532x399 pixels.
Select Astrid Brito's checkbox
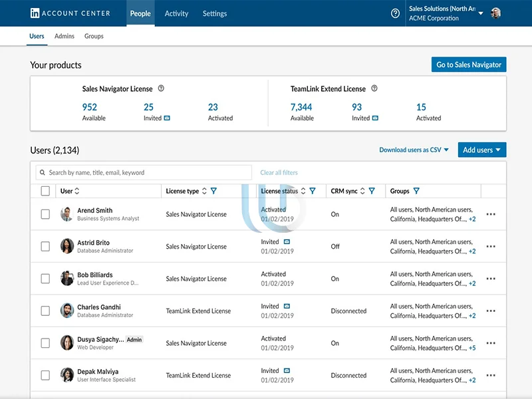[45, 246]
